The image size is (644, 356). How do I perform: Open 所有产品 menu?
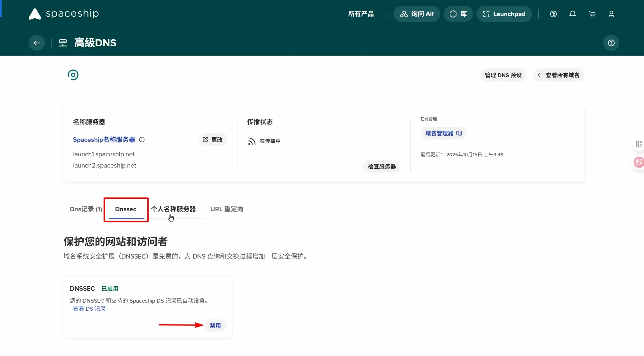pos(361,14)
